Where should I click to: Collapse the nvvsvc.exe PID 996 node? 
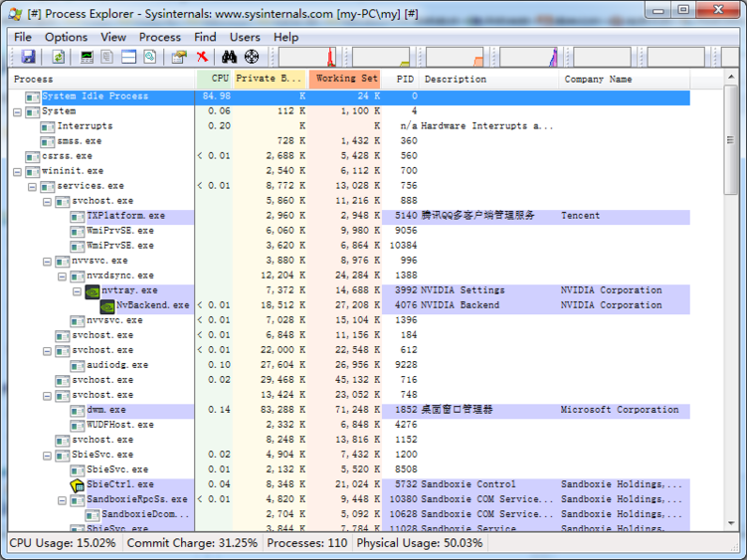click(47, 262)
